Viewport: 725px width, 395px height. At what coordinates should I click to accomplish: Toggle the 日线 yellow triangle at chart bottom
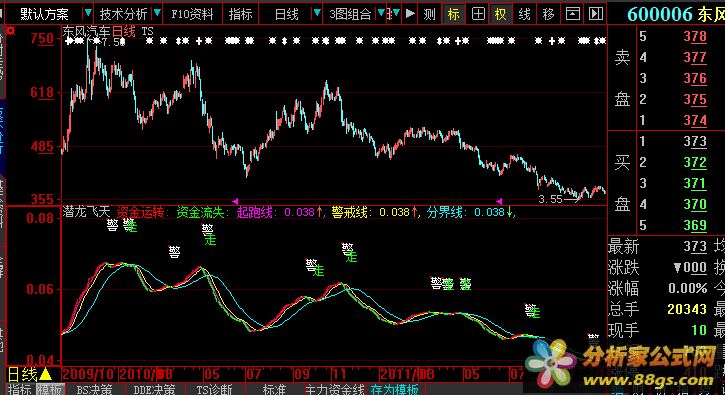[46, 374]
